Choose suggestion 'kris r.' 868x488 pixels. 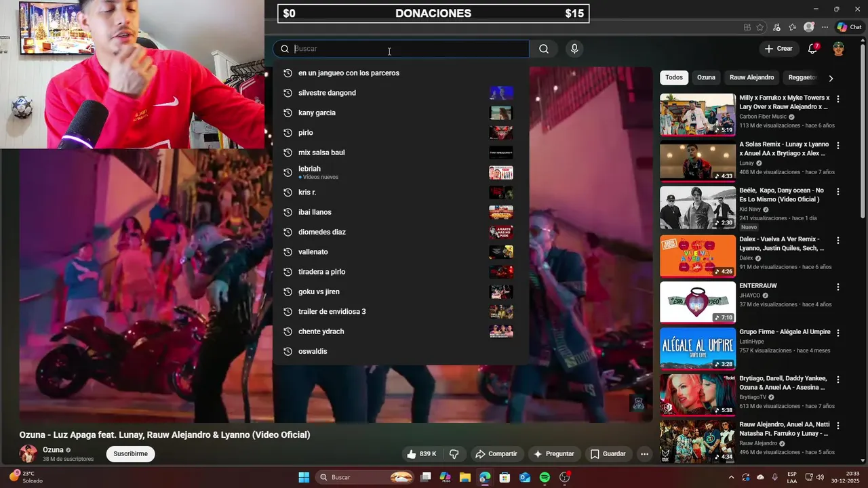tap(401, 192)
